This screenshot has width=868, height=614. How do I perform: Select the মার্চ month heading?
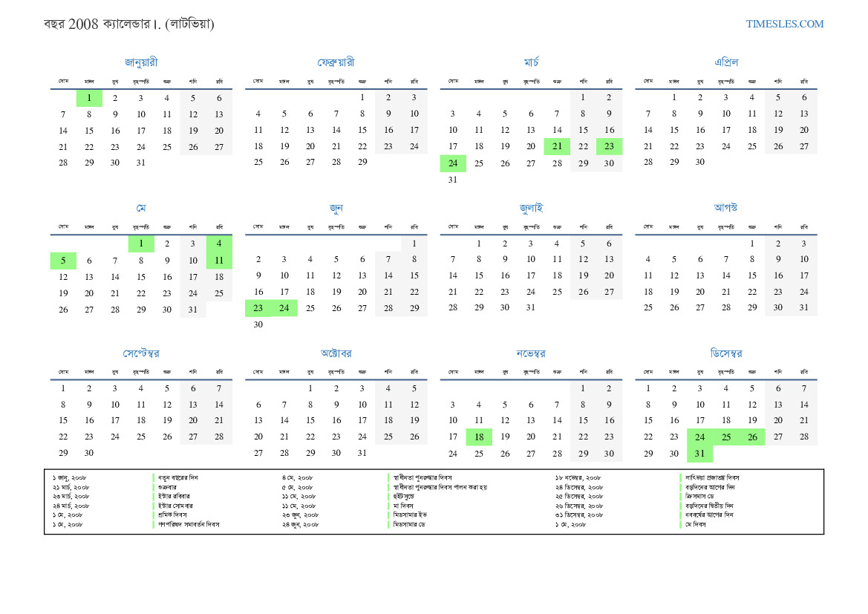point(532,62)
